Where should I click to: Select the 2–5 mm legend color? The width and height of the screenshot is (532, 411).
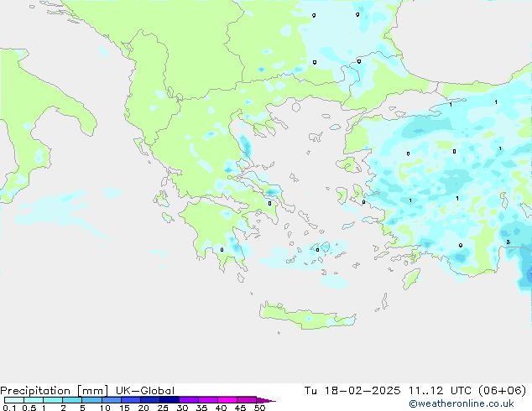(x=72, y=400)
